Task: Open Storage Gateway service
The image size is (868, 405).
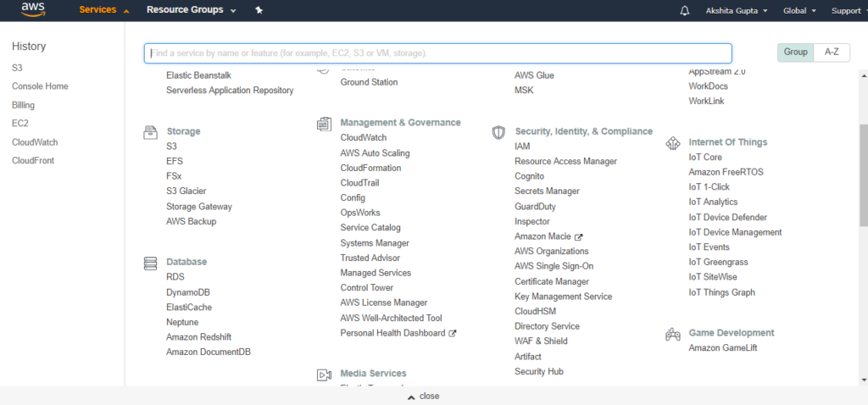Action: tap(199, 207)
